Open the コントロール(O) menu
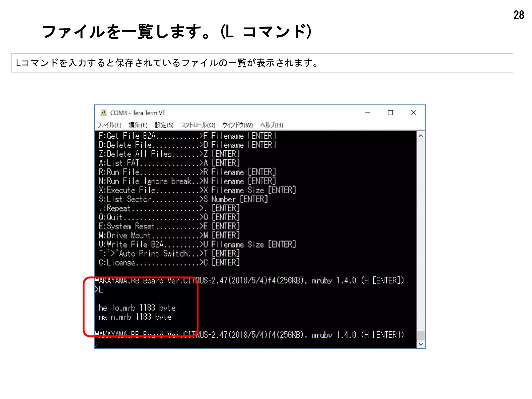 198,125
